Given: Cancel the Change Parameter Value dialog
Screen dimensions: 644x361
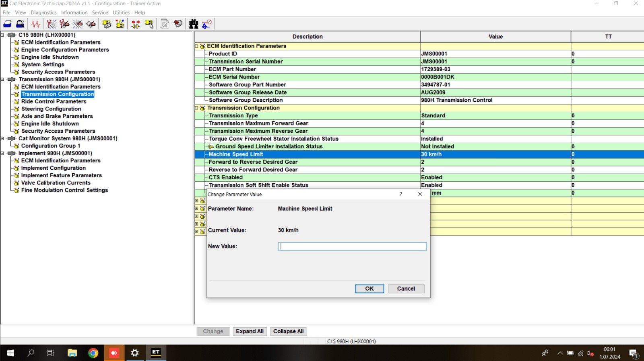Looking at the screenshot, I should (406, 289).
